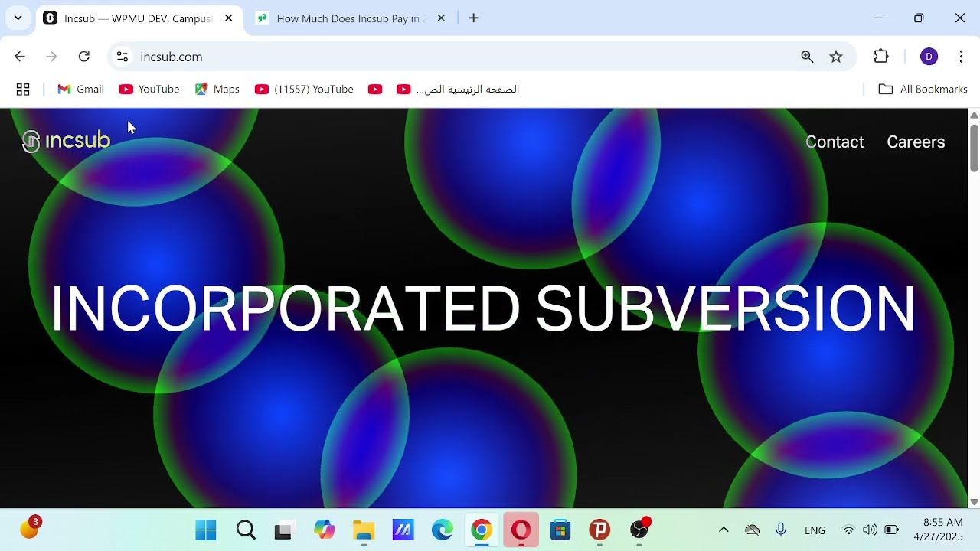
Task: Open the volume speaker tray icon
Action: (870, 530)
